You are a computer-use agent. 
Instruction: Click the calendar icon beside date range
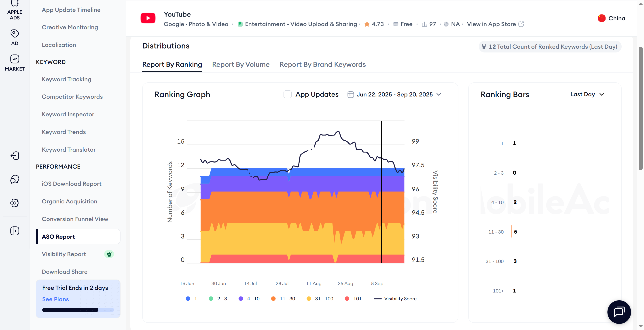point(350,94)
